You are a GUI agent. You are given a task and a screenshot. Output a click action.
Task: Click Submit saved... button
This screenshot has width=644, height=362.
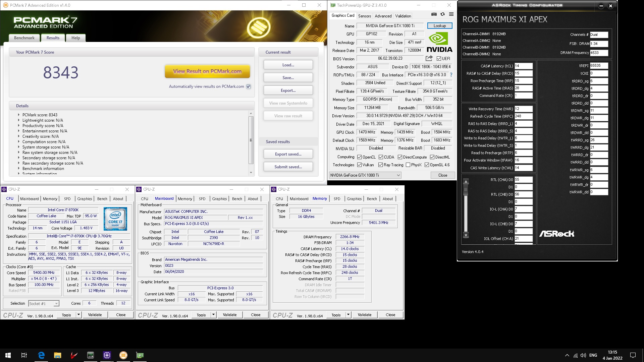click(x=288, y=167)
